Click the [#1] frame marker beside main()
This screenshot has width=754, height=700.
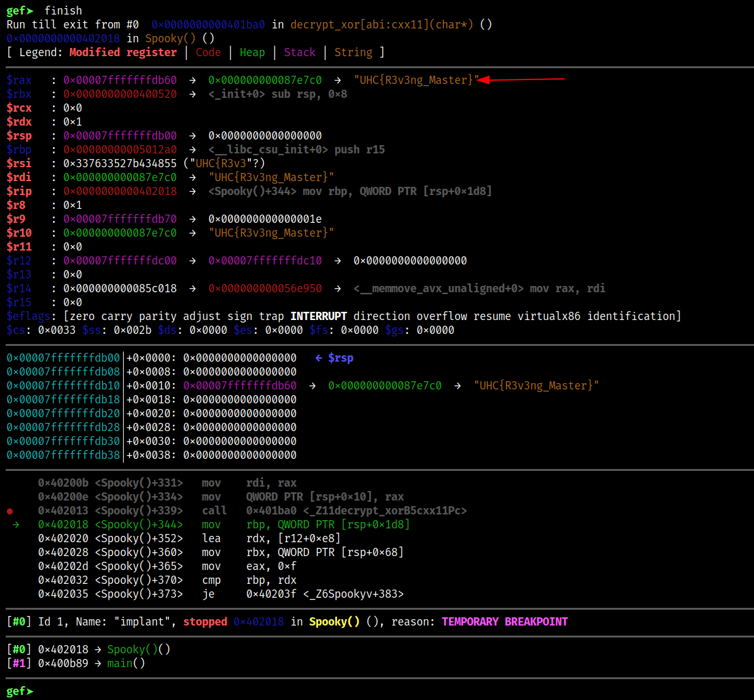pos(19,663)
